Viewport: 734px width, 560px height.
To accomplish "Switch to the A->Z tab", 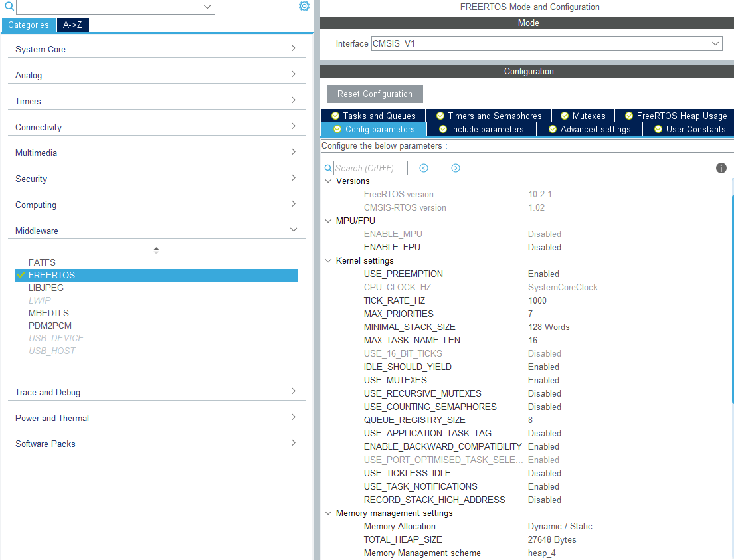I will point(72,25).
